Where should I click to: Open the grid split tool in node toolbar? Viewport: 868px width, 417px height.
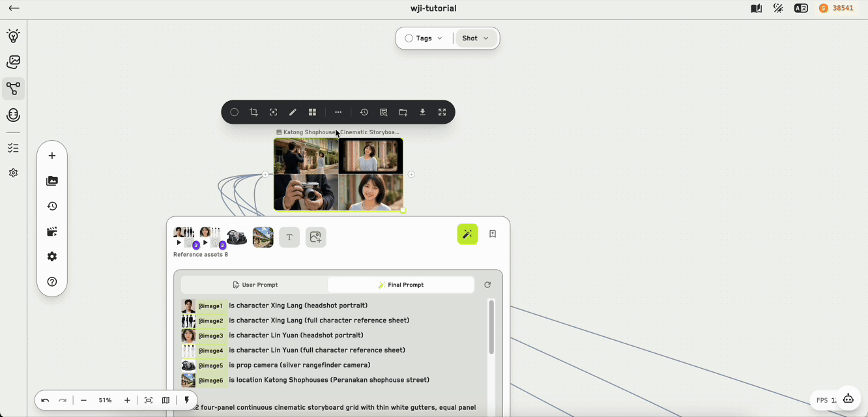tap(312, 112)
